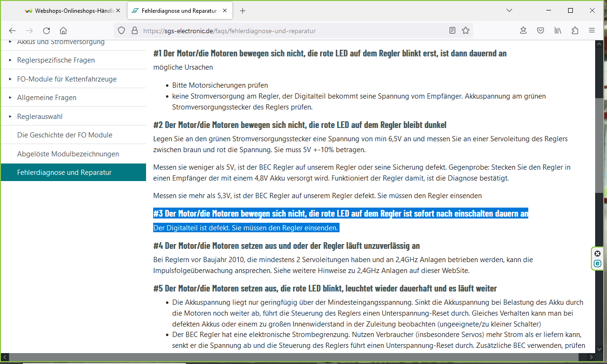Image resolution: width=607 pixels, height=364 pixels.
Task: Reload the current page
Action: pos(46,30)
